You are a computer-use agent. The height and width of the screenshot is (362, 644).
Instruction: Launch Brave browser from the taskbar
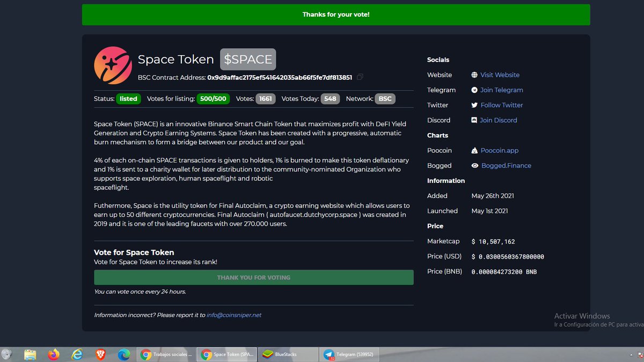[101, 354]
